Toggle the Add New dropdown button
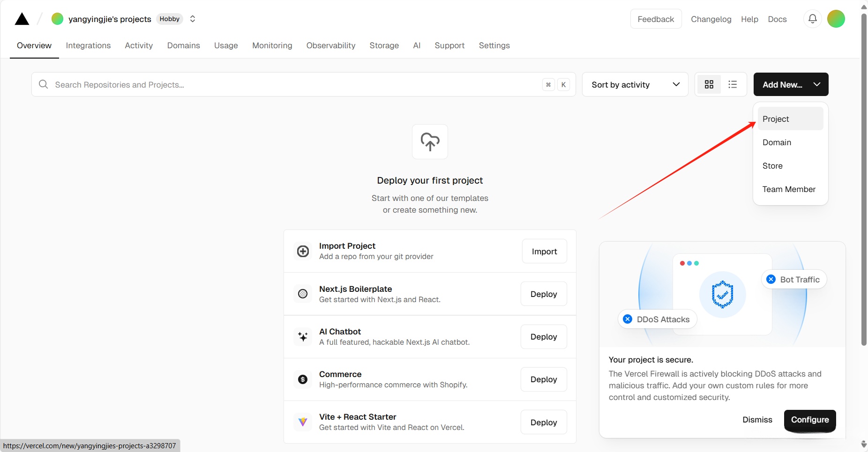This screenshot has width=868, height=452. [x=791, y=84]
